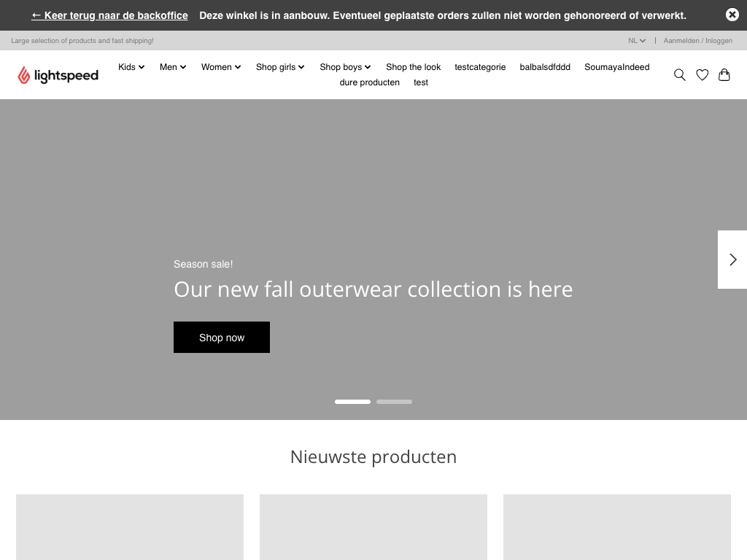Dismiss the store notice banner
Viewport: 747px width, 560px height.
(x=732, y=15)
